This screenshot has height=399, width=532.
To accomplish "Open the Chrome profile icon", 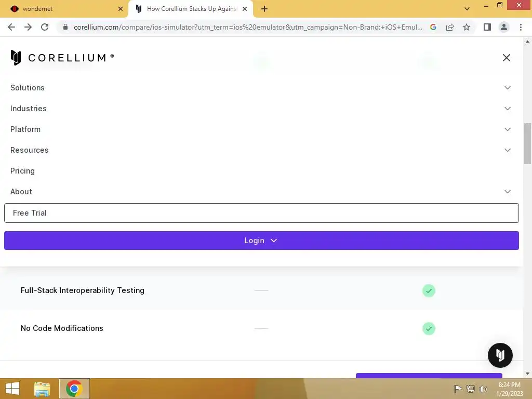I will click(x=504, y=27).
